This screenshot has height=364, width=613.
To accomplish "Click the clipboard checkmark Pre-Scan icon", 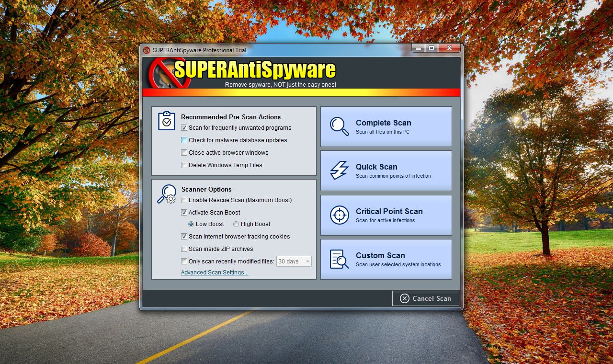I will point(167,121).
